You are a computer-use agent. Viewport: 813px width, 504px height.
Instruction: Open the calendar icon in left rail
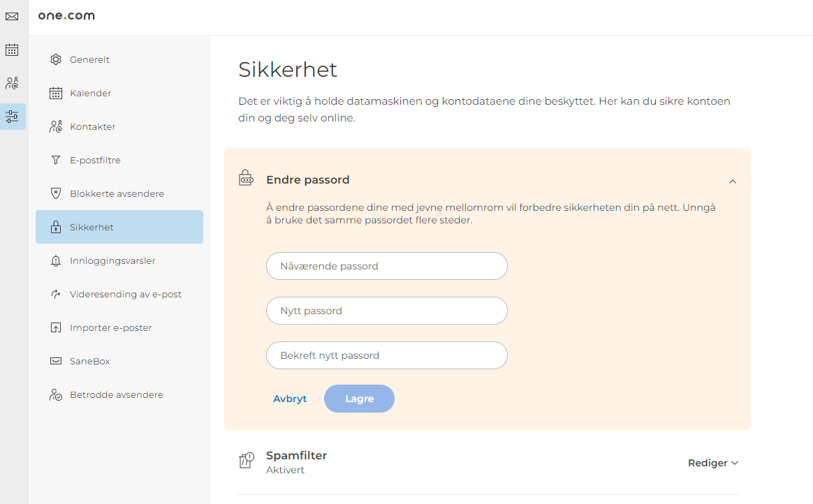tap(12, 50)
